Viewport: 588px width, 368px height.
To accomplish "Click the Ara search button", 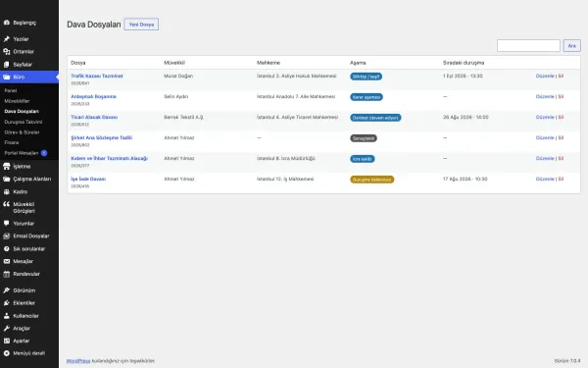I will pos(571,46).
